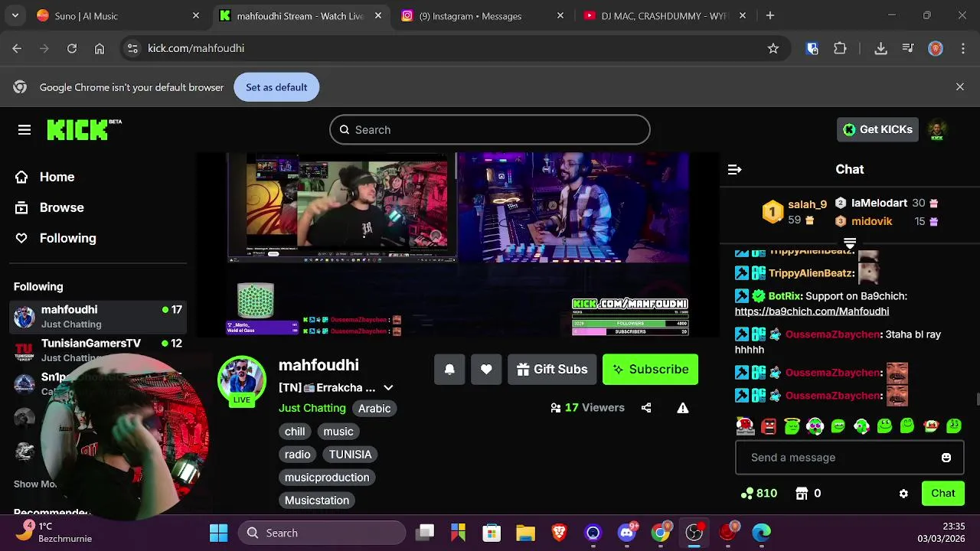
Task: Select the TUNISIA tag
Action: click(x=351, y=455)
